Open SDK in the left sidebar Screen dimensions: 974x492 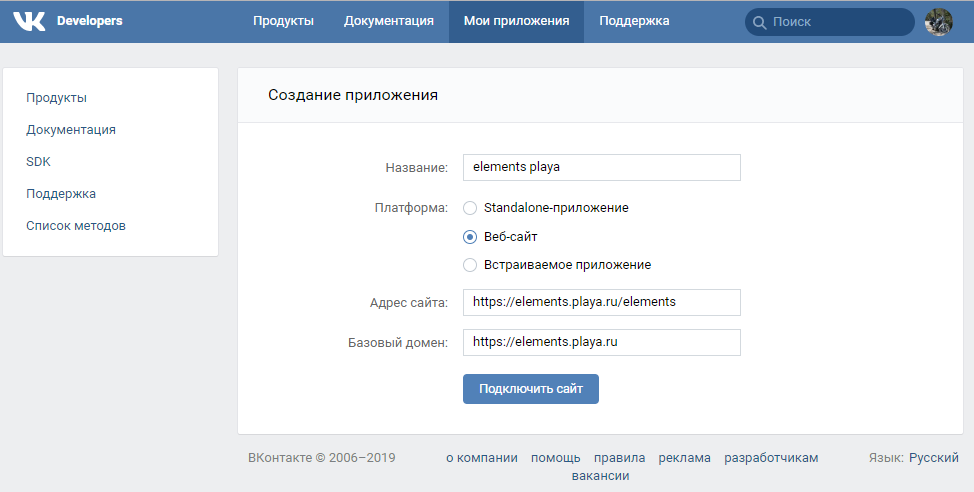(39, 162)
